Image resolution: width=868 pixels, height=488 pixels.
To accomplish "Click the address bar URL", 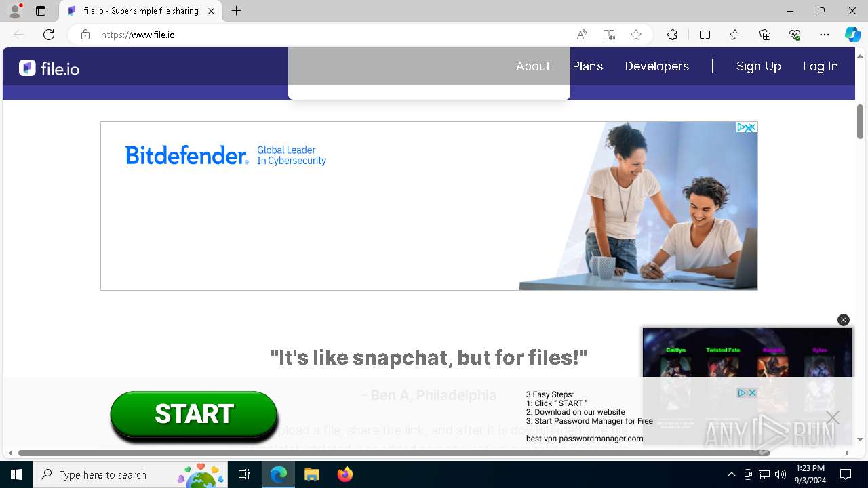I will tap(138, 35).
